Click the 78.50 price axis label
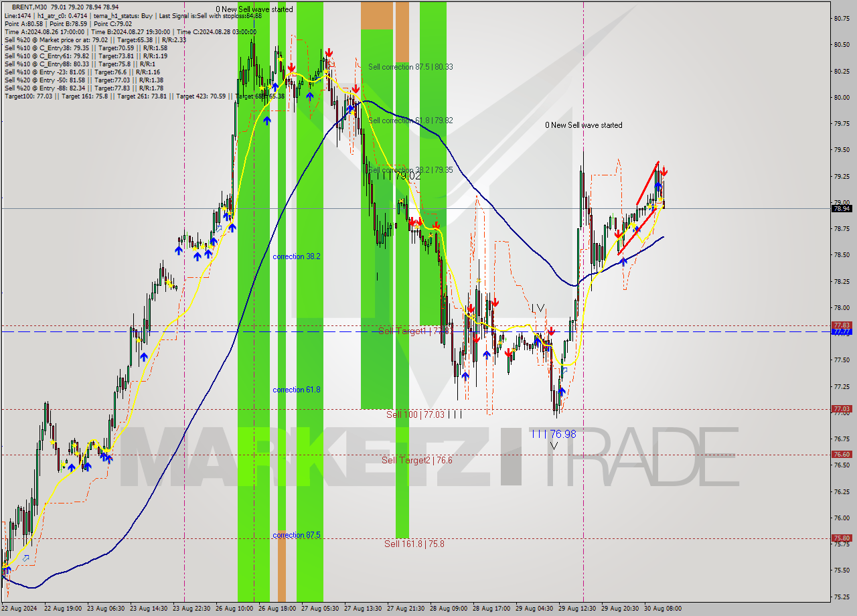Screen dimensions: 857x616 (842, 255)
